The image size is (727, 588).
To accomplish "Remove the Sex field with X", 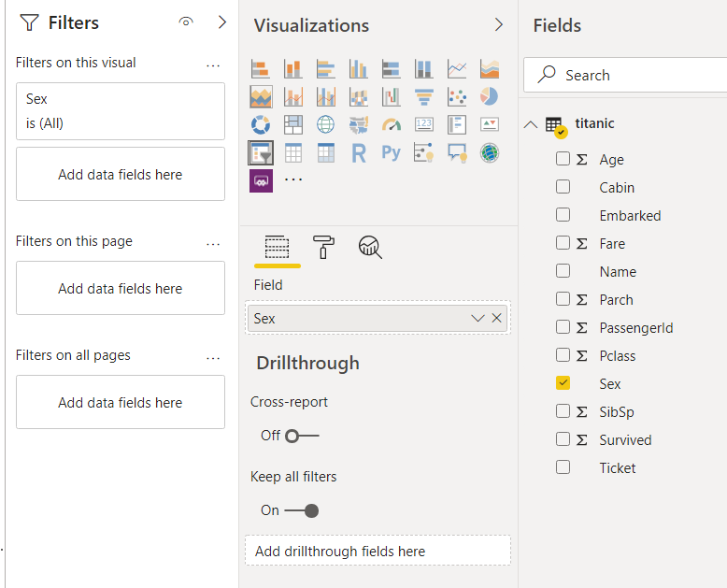I will 497,318.
